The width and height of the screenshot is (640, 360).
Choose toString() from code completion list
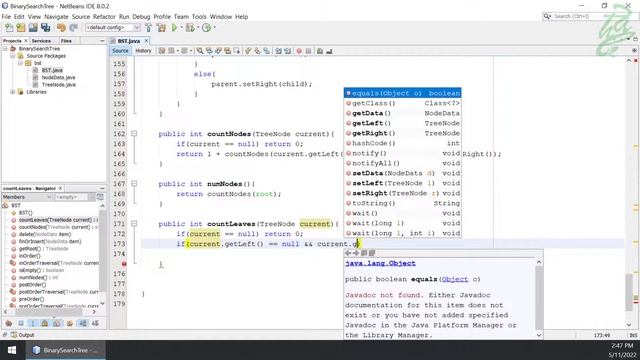click(x=403, y=203)
